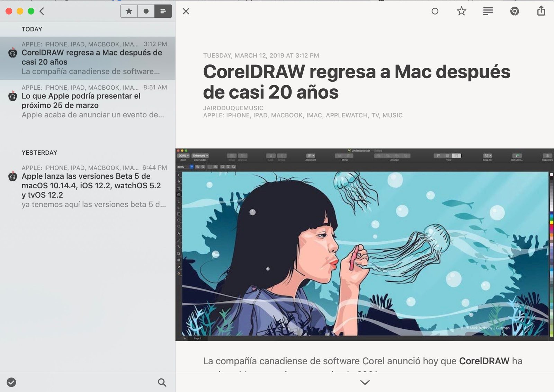The image size is (554, 392).
Task: Reveal the next article with the down chevron
Action: click(364, 383)
